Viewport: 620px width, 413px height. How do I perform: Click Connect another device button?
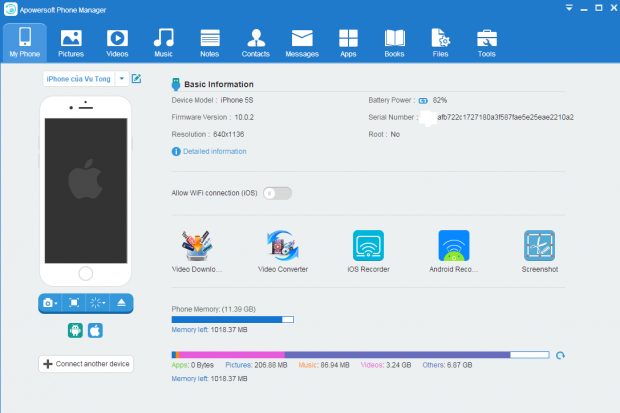pyautogui.click(x=85, y=364)
